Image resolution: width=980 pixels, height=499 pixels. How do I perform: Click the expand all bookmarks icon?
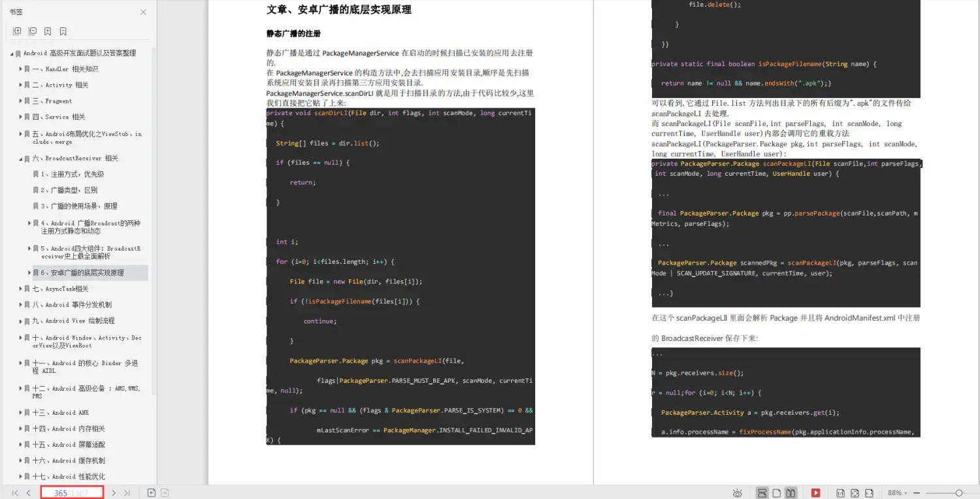tap(17, 31)
